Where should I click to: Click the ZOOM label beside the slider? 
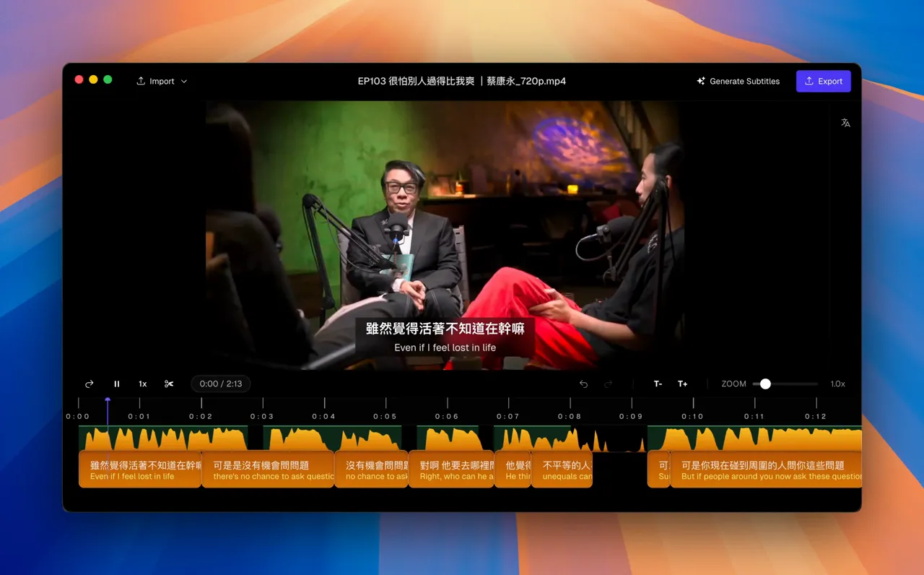733,384
